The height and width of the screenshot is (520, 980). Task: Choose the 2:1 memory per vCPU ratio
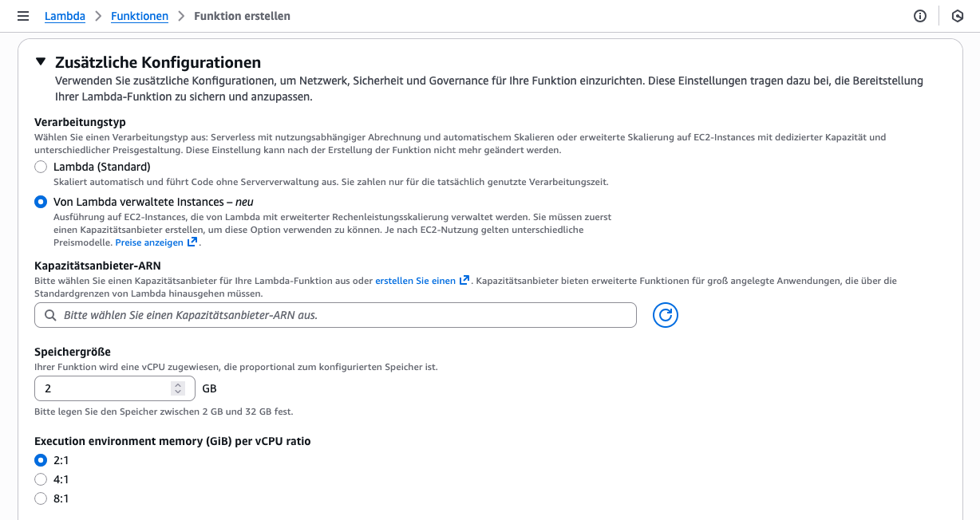tap(41, 460)
